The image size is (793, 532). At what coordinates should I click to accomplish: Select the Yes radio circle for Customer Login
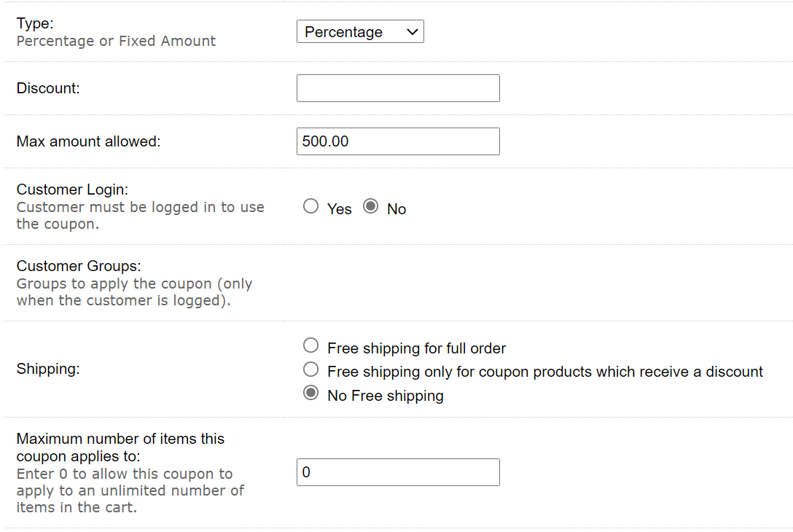pos(310,206)
